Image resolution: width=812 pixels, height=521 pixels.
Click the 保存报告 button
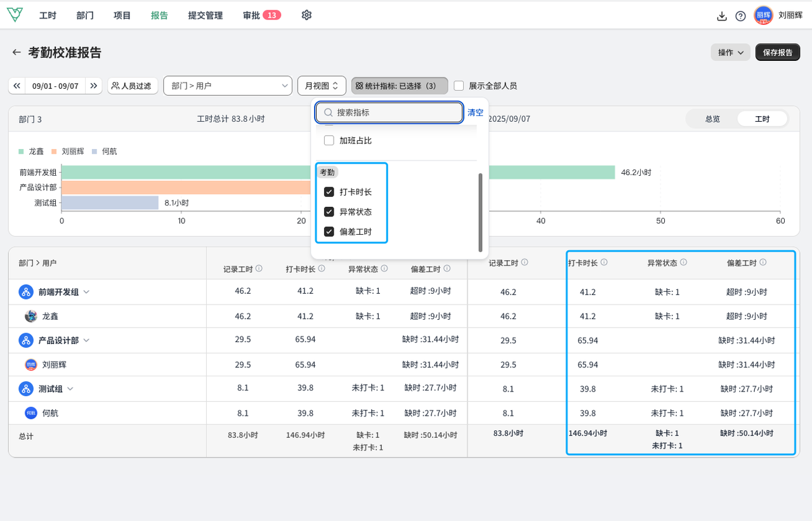[x=777, y=53]
